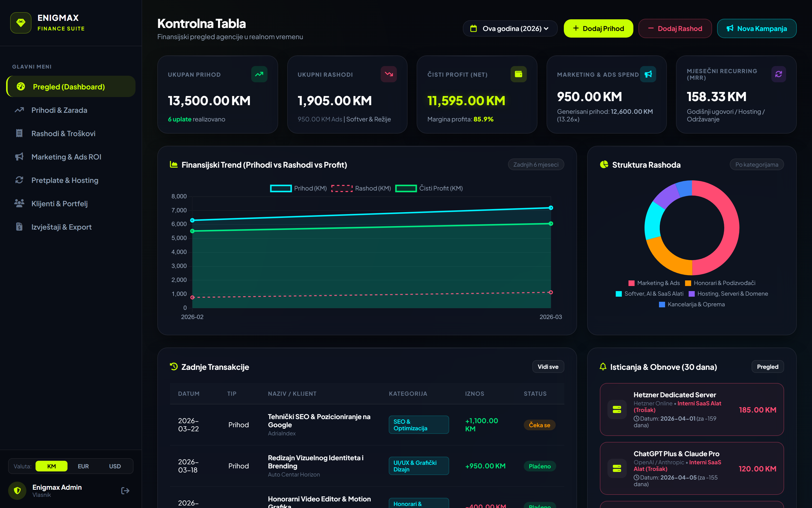Click the history icon beside Zadnje Transakcije

point(174,367)
